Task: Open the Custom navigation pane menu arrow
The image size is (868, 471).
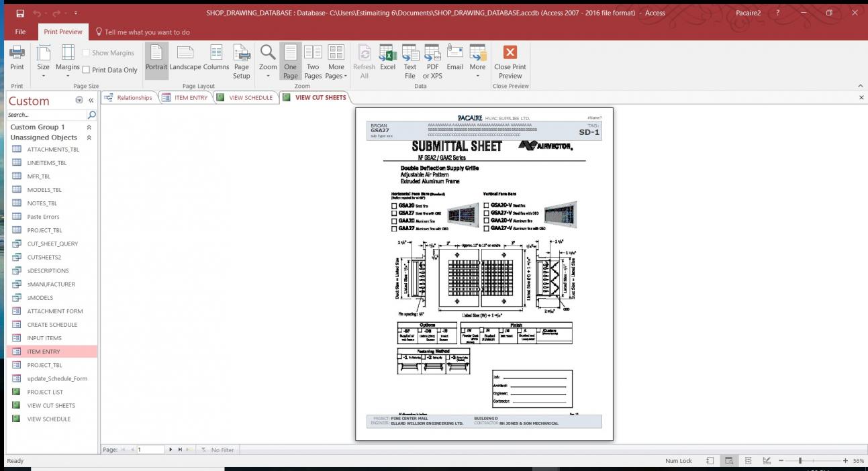Action: coord(80,101)
